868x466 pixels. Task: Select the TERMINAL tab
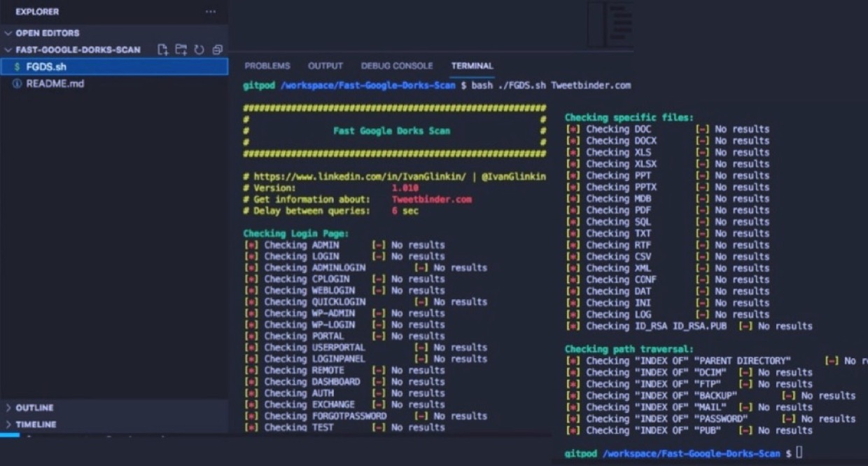coord(472,66)
